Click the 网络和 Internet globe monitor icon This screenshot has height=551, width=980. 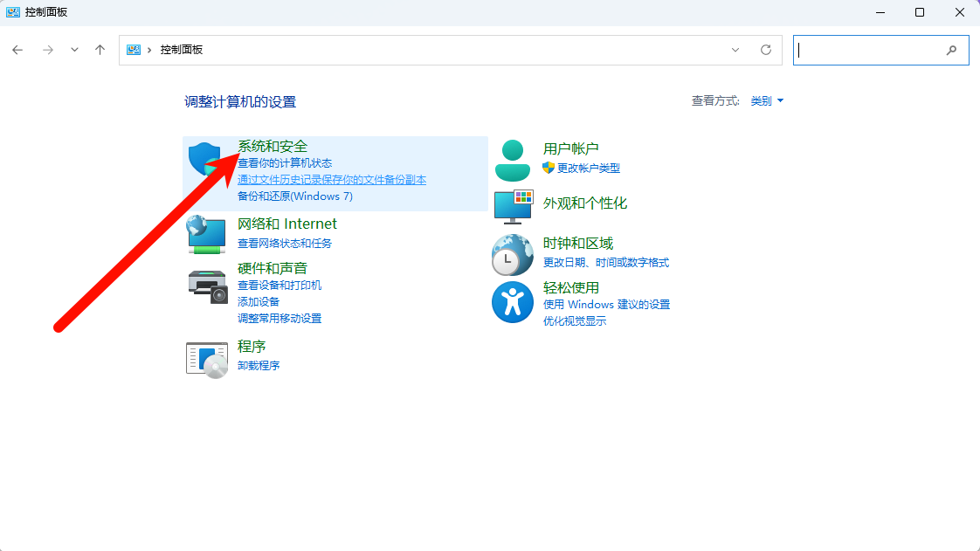(x=206, y=235)
